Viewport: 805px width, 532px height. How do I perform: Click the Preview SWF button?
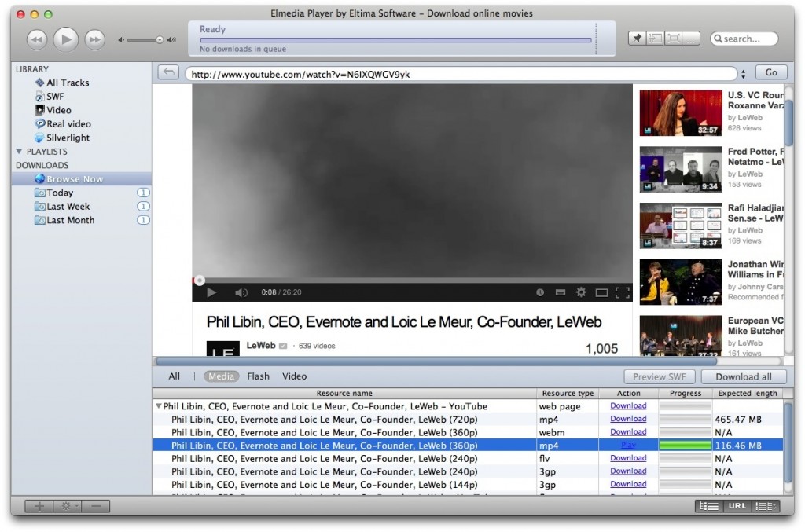tap(660, 376)
